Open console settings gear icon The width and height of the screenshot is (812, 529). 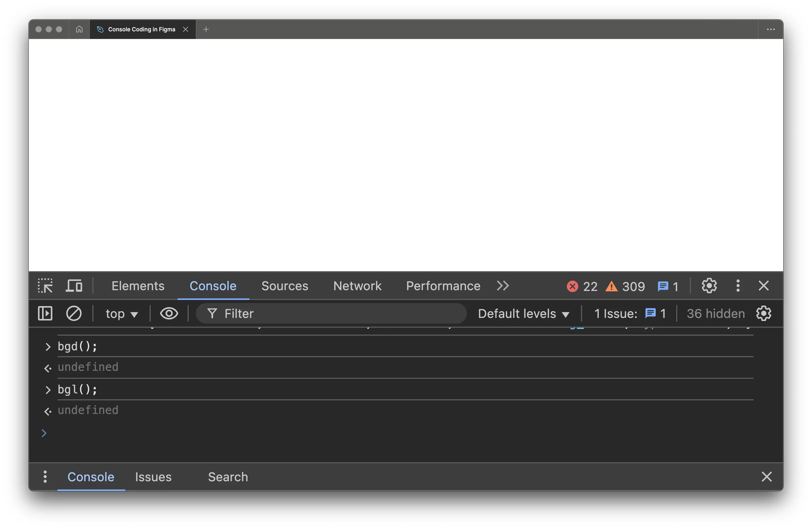tap(763, 313)
